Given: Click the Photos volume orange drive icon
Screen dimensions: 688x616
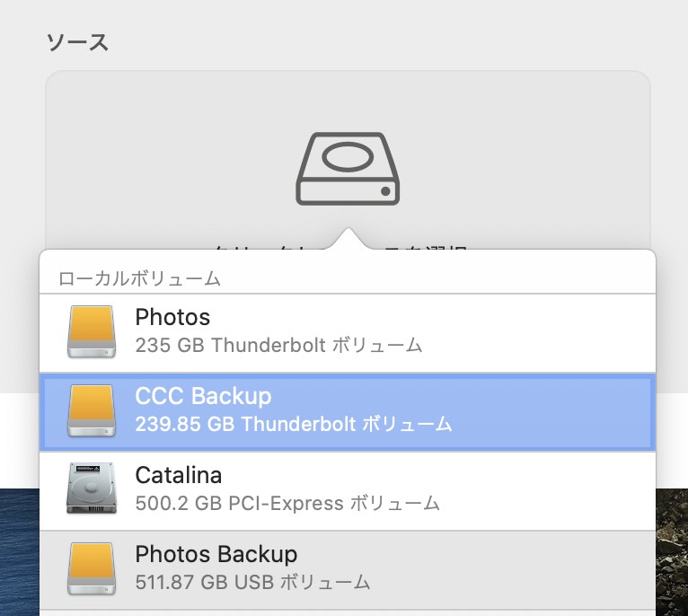Looking at the screenshot, I should click(x=92, y=331).
